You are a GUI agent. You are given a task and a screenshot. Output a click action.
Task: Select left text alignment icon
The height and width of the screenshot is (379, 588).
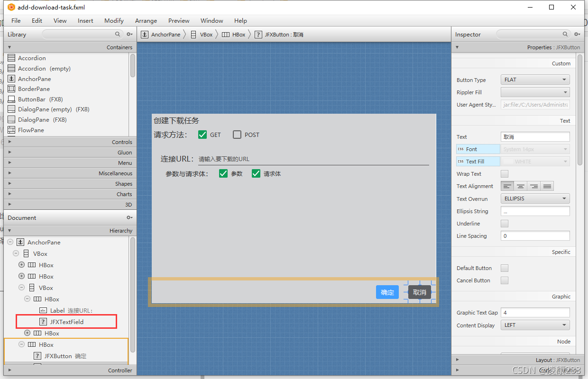pos(507,186)
